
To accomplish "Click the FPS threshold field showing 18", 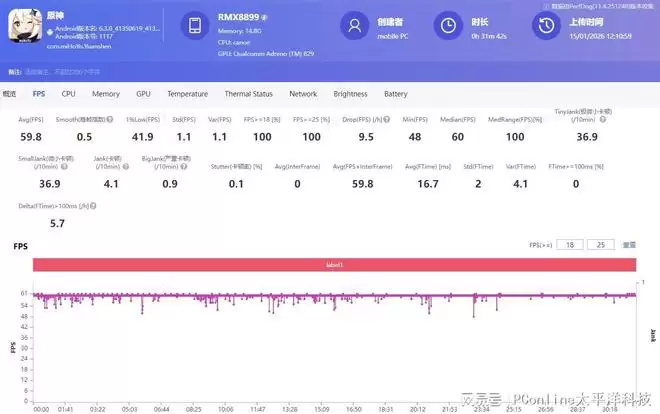I will tap(570, 244).
